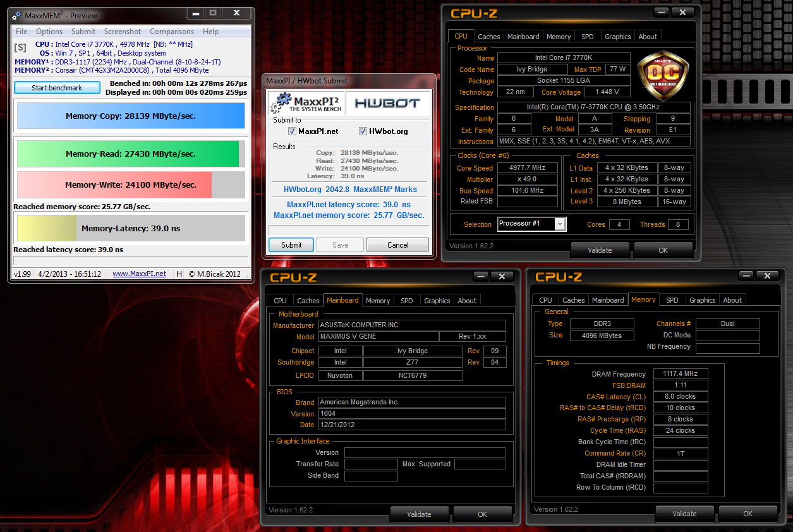Click the Start benchmark button
This screenshot has height=532, width=793.
57,88
